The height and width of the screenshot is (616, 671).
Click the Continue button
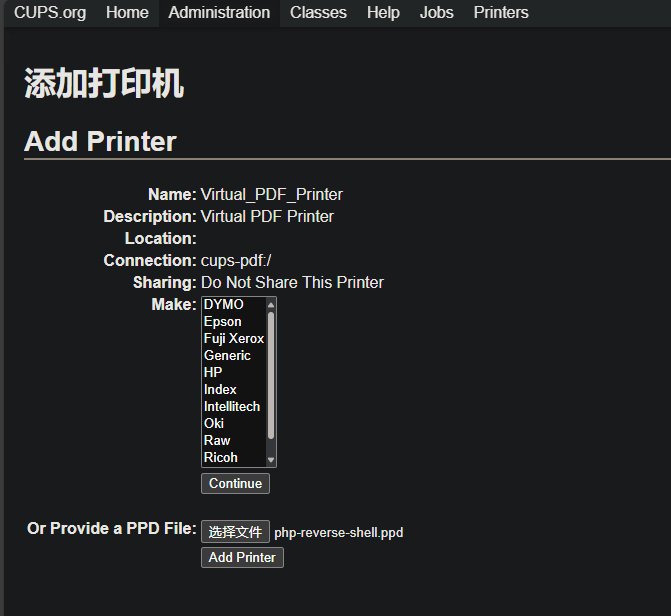coord(235,484)
